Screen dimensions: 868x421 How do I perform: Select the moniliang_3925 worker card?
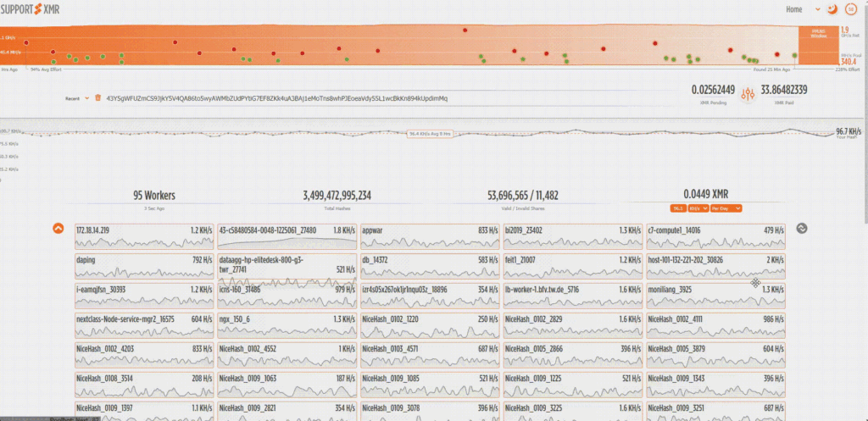tap(715, 296)
